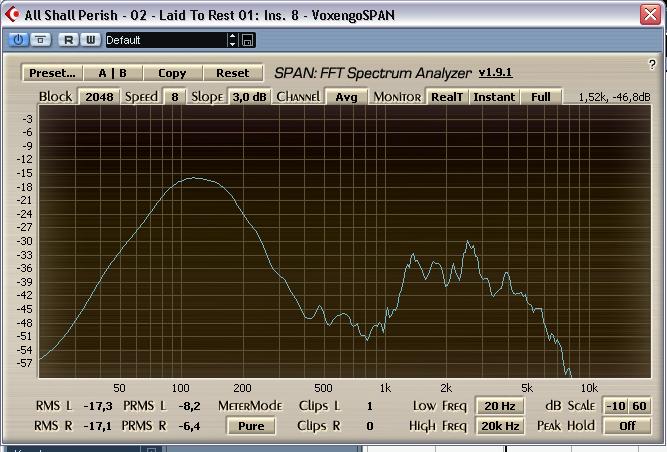This screenshot has width=667, height=452.
Task: Change the Speed value 8
Action: click(x=175, y=97)
